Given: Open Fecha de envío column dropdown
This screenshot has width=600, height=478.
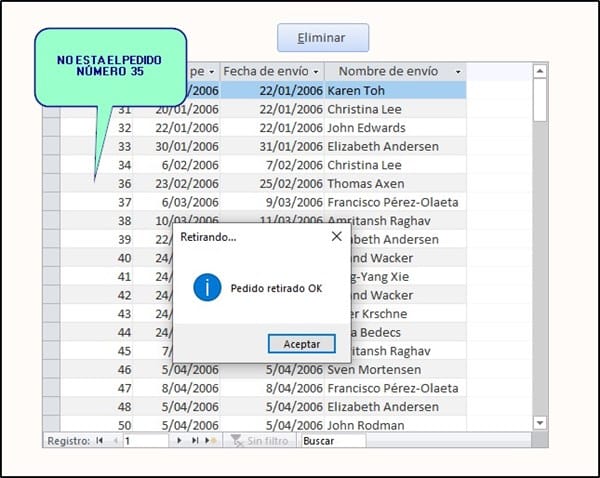Looking at the screenshot, I should 316,72.
